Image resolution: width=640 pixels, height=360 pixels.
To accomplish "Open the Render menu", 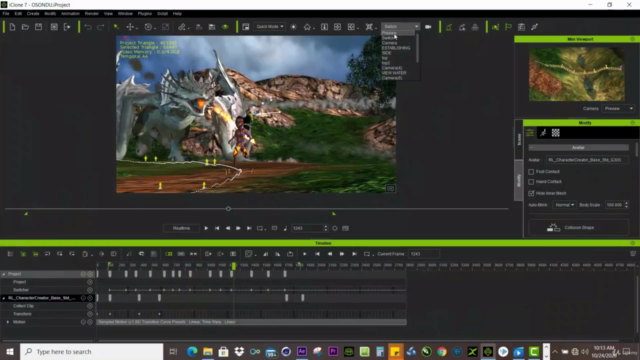I will point(91,13).
